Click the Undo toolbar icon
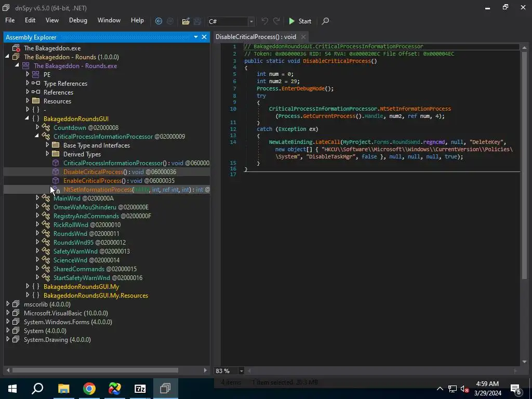The width and height of the screenshot is (532, 399). pyautogui.click(x=264, y=21)
